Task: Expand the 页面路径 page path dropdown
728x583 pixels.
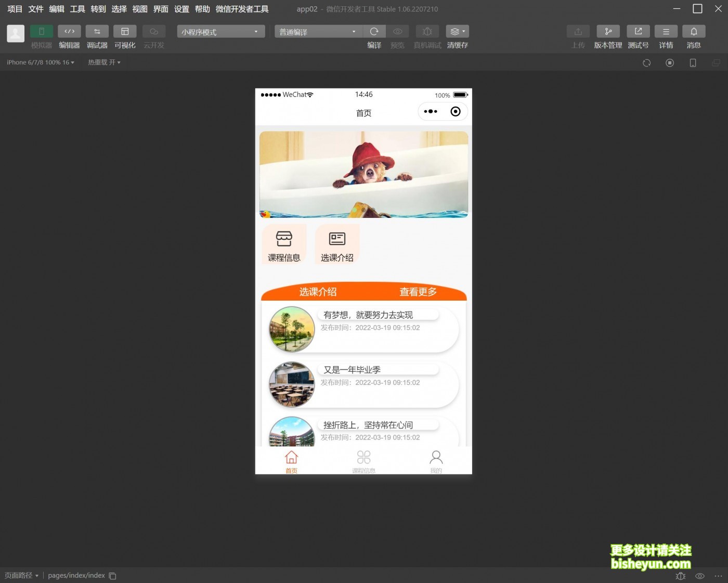Action: (x=22, y=575)
